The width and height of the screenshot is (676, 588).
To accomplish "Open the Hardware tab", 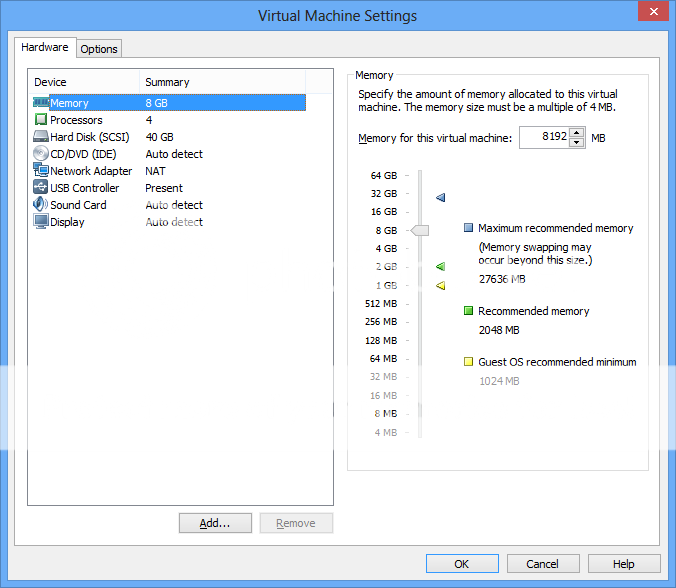I will pyautogui.click(x=45, y=47).
